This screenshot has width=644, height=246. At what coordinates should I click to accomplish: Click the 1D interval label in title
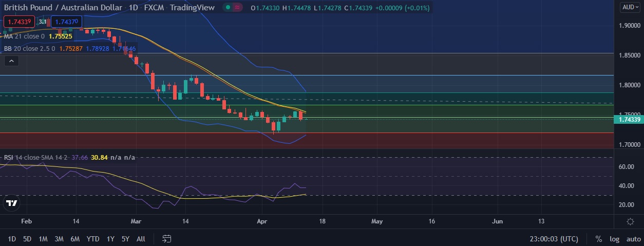133,8
